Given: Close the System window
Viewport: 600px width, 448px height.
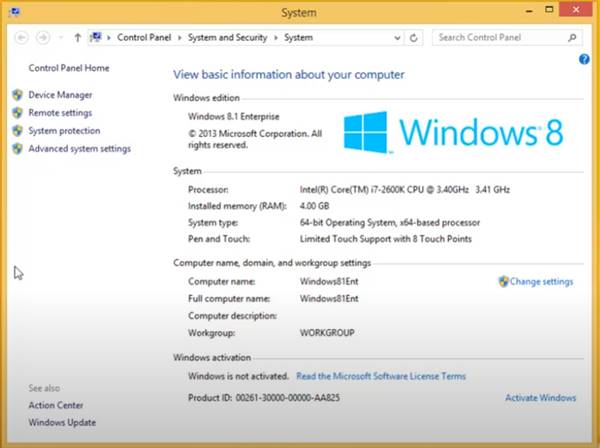Looking at the screenshot, I should 576,10.
